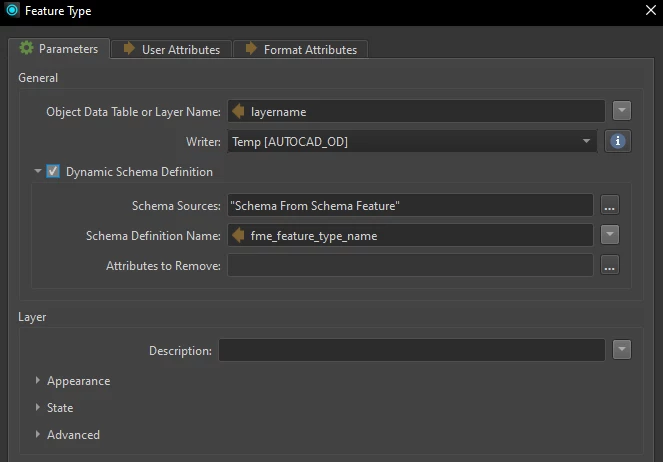Click the General section label
Screen dimensions: 663x462
[x=38, y=78]
